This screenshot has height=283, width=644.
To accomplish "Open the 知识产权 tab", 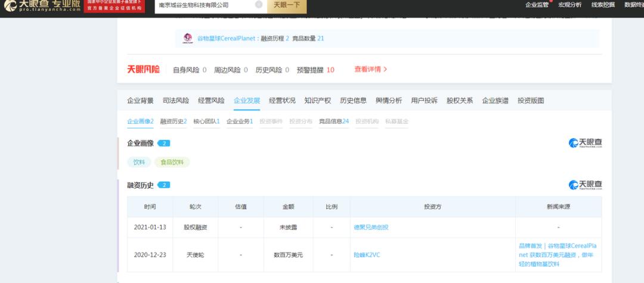I will (317, 101).
